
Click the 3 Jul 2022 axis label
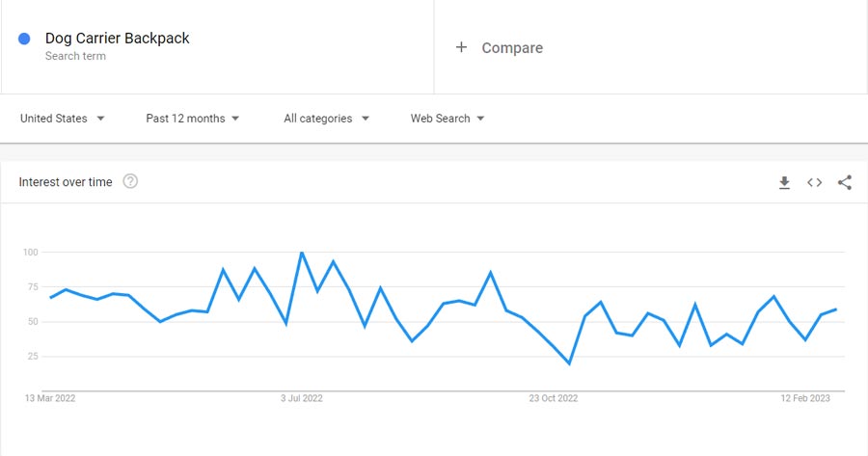302,397
